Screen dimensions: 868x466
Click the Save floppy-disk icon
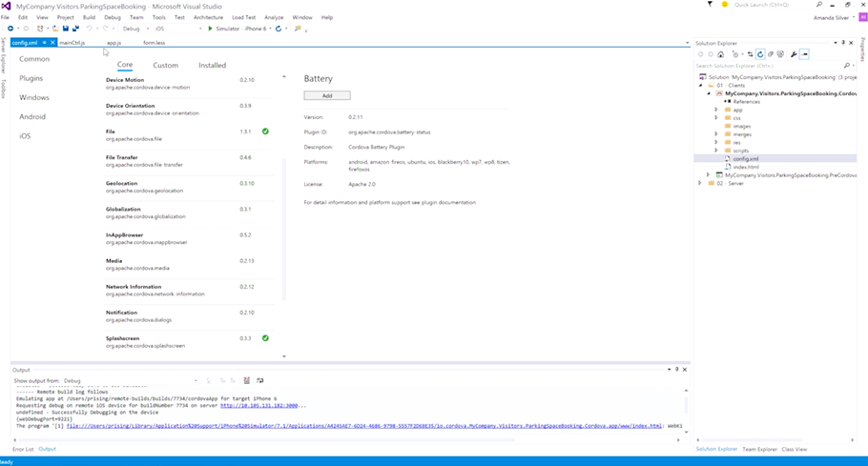point(65,29)
